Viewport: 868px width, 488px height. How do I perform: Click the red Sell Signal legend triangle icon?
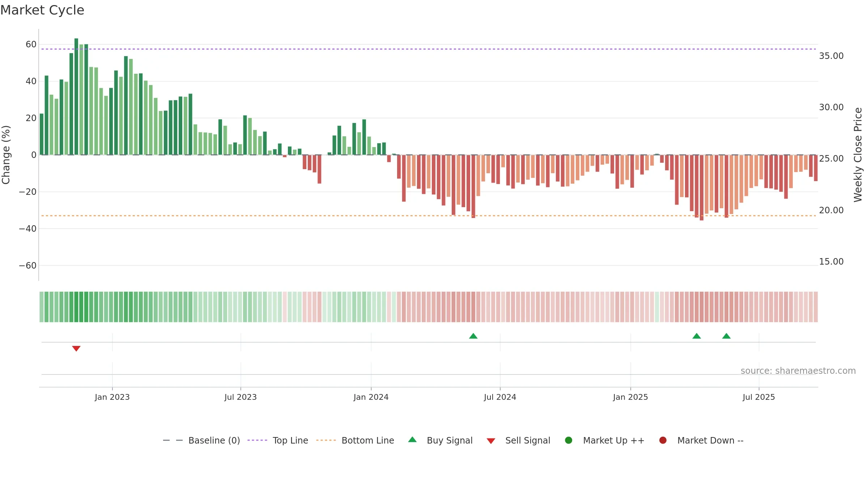[491, 441]
